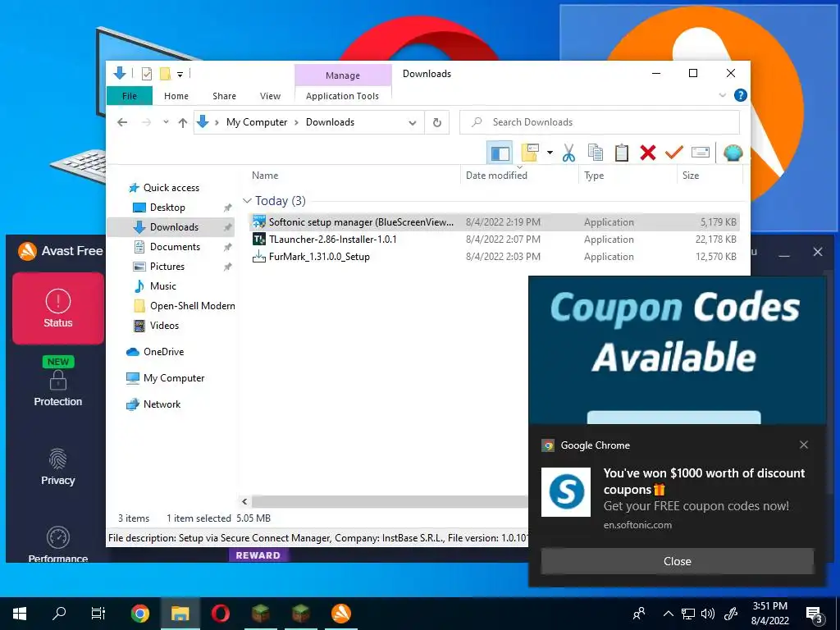
Task: Open the Share ribbon tab
Action: click(224, 96)
